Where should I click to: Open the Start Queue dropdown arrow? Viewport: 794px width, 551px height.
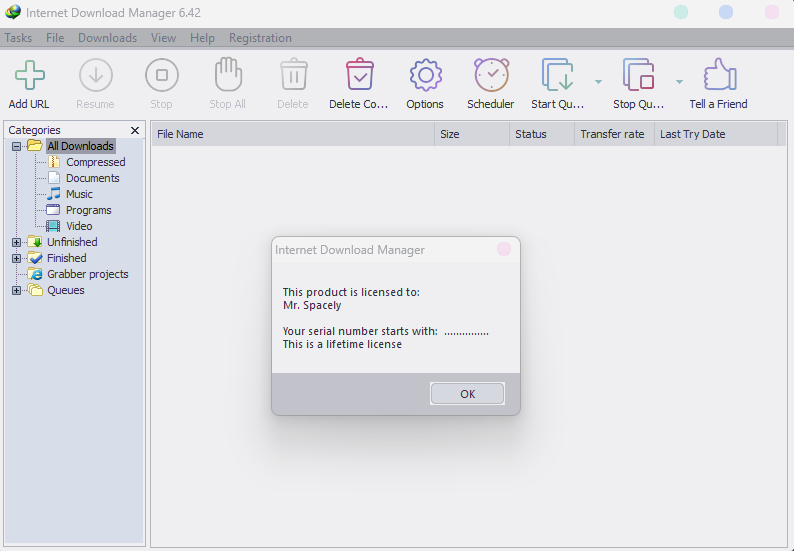599,82
